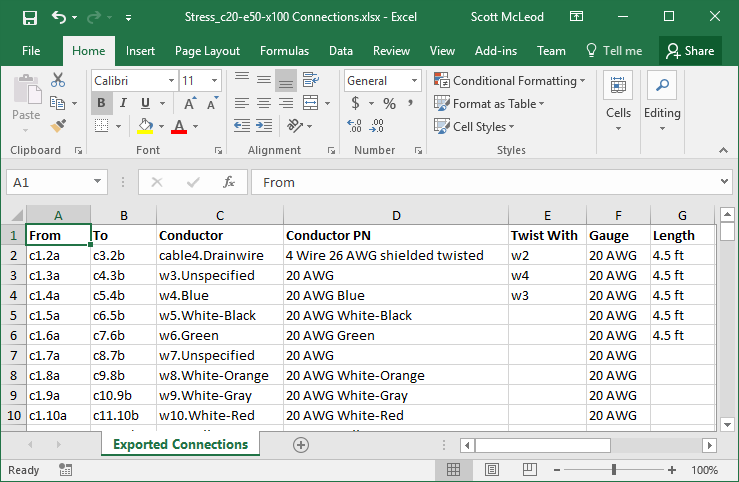Click the Ribbon Display Options icon
Viewport: 739px width, 482px height.
[576, 16]
